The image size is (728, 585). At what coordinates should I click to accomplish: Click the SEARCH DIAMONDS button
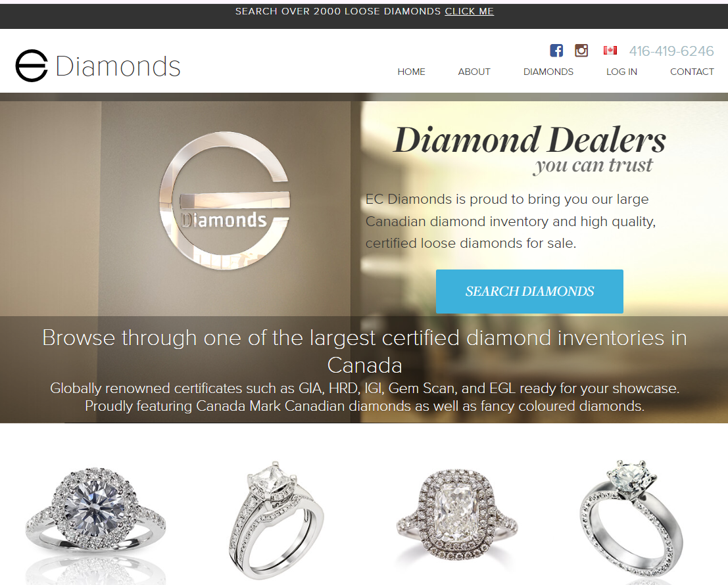[529, 291]
